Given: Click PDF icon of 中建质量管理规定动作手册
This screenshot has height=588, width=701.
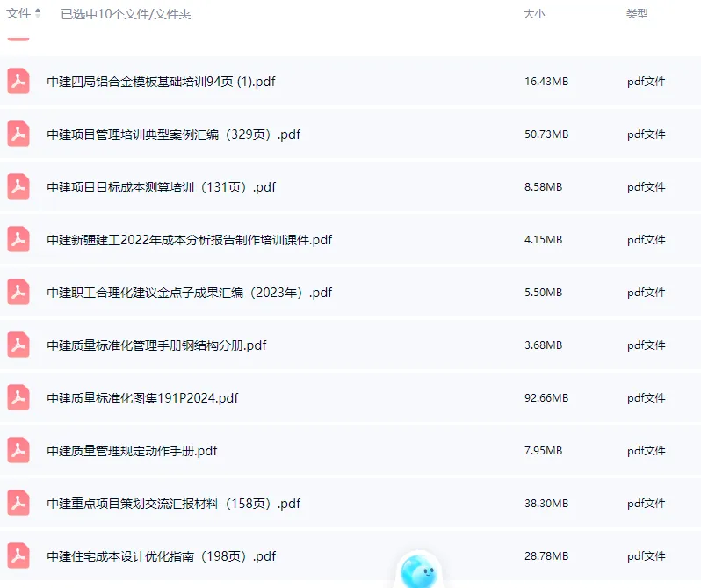Looking at the screenshot, I should (18, 450).
